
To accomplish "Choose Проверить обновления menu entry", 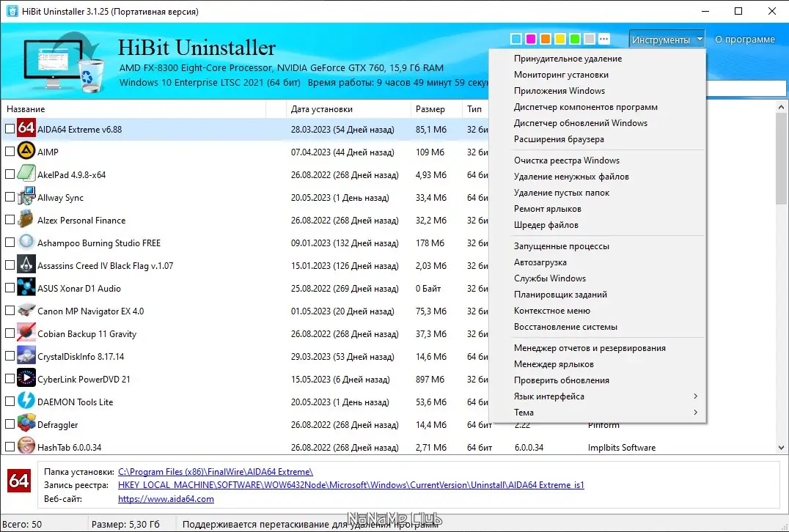I will (x=598, y=380).
